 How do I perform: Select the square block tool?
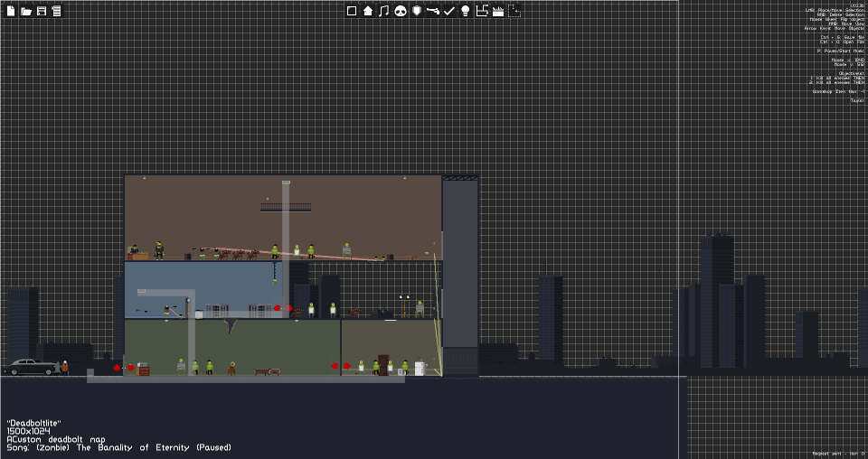(x=352, y=11)
